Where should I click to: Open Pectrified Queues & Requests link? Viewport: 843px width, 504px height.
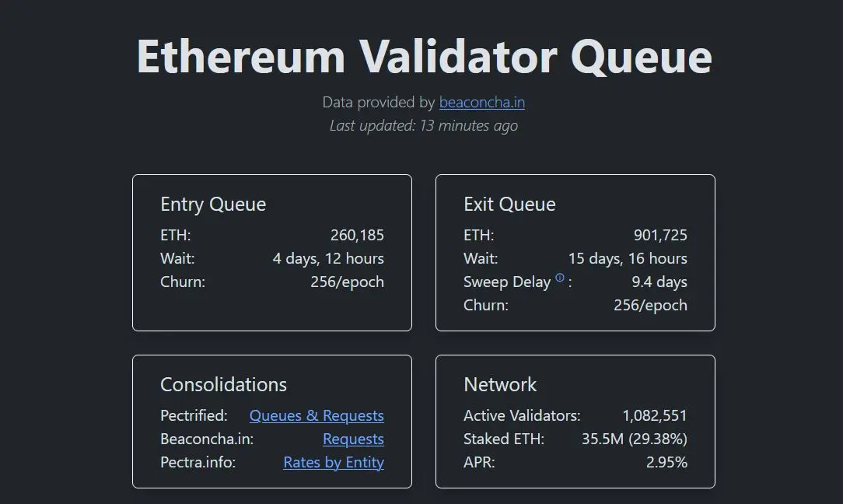pyautogui.click(x=317, y=416)
